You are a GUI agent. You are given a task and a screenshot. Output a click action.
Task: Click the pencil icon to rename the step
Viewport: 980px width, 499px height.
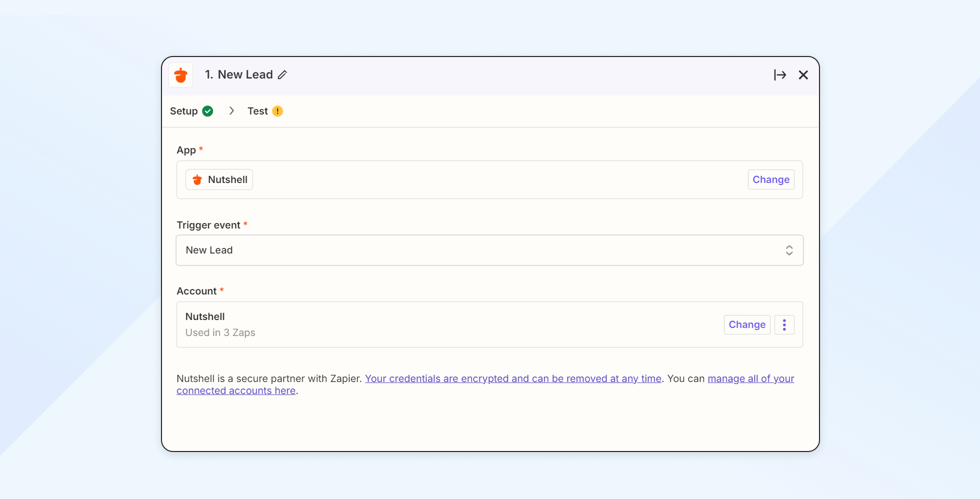(x=283, y=74)
